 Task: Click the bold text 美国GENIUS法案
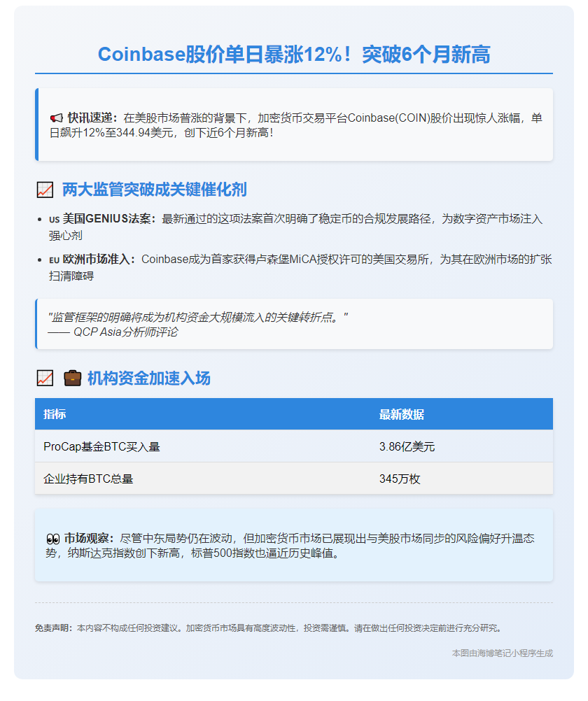click(x=109, y=219)
